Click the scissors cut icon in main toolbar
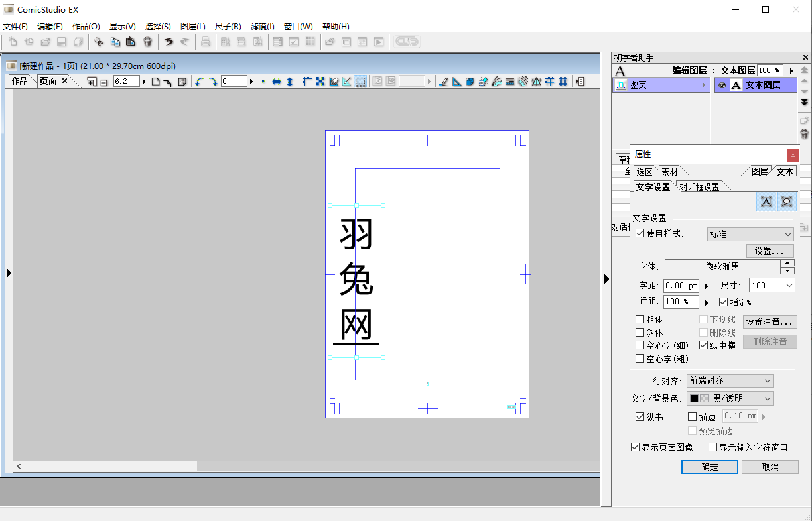Viewport: 812px width, 521px height. [100, 41]
